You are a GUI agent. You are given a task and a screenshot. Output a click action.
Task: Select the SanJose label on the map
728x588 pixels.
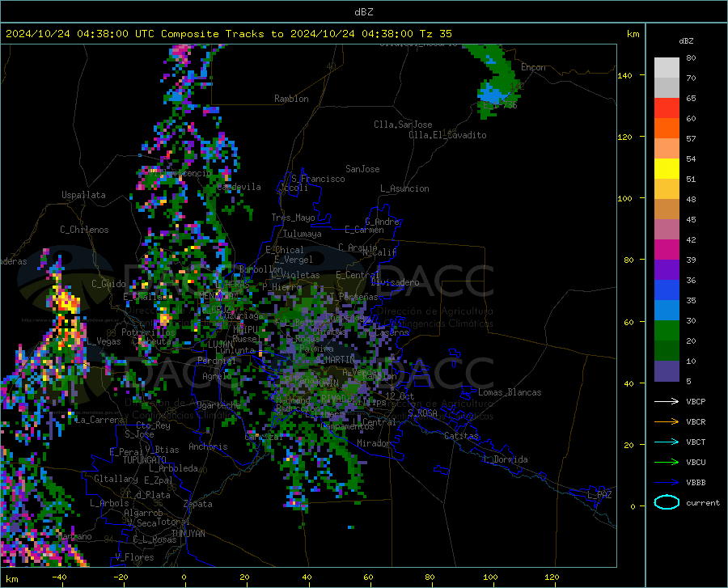362,169
